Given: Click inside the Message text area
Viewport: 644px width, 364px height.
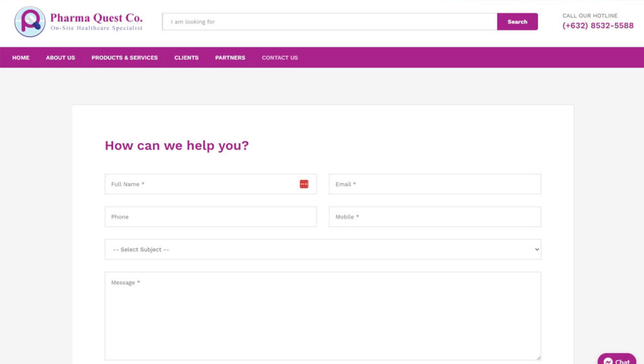Looking at the screenshot, I should pyautogui.click(x=323, y=316).
